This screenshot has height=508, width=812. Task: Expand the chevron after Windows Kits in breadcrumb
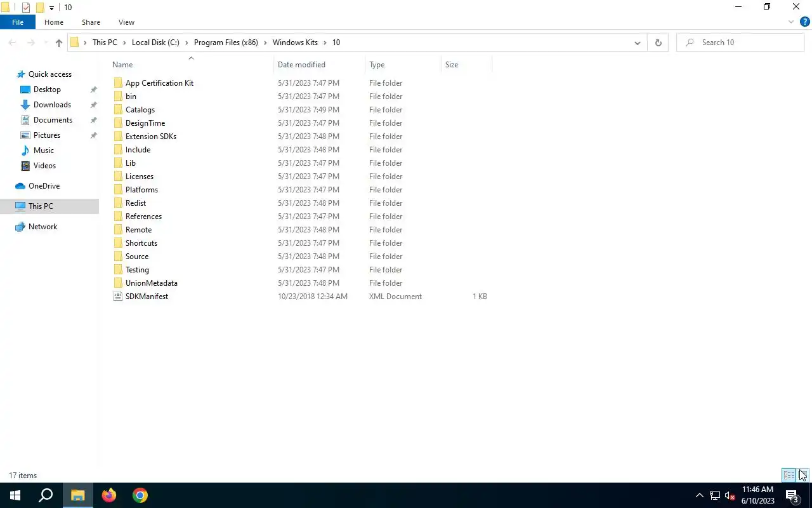(x=325, y=43)
